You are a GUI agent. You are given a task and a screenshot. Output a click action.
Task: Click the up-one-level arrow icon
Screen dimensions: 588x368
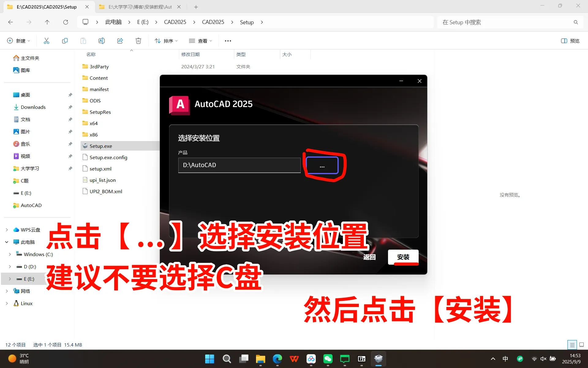tap(47, 22)
